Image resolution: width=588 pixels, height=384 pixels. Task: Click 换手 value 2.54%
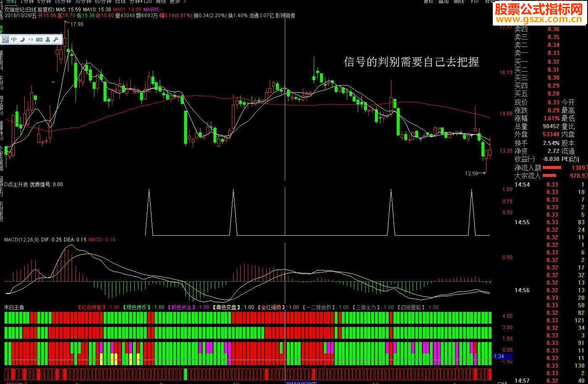click(x=551, y=143)
